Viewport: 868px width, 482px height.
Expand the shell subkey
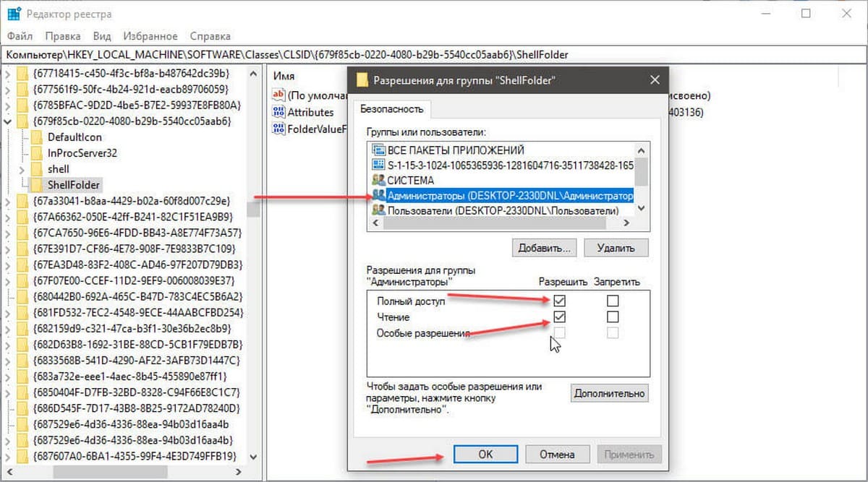tap(22, 168)
